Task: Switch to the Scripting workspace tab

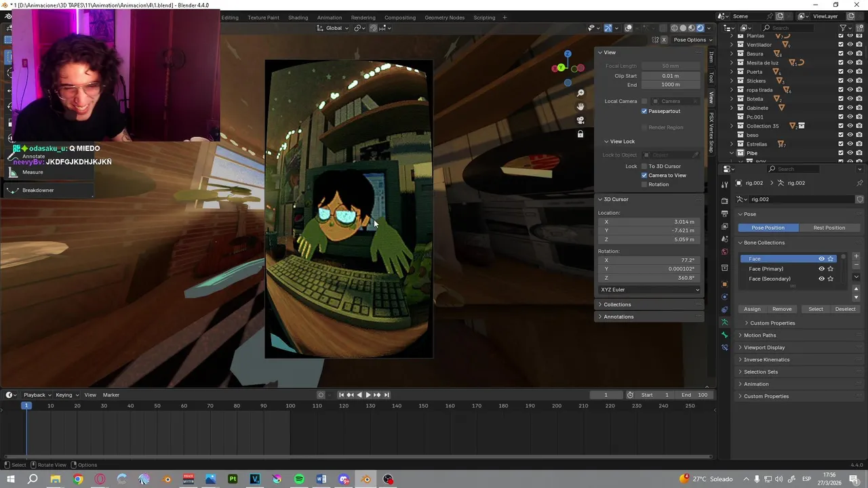Action: point(484,18)
